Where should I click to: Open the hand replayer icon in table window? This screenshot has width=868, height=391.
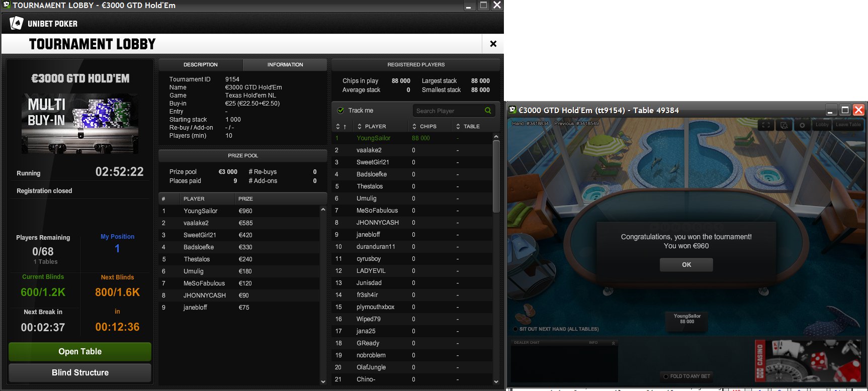(x=784, y=125)
